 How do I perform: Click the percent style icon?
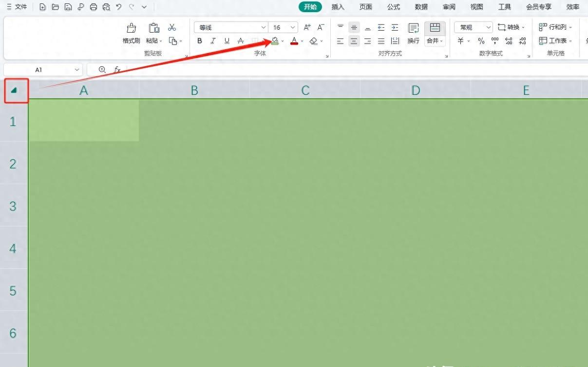[x=481, y=41]
